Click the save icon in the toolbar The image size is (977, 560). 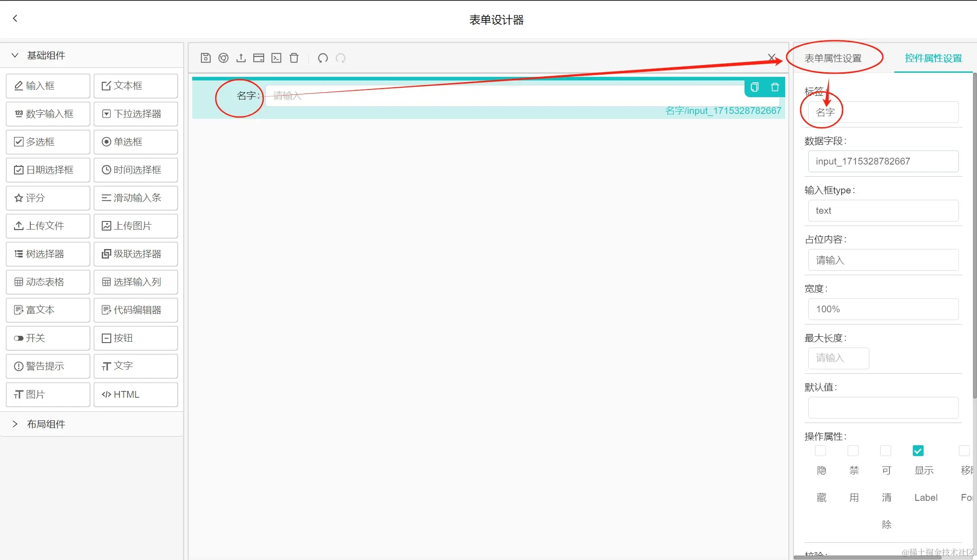coord(206,58)
